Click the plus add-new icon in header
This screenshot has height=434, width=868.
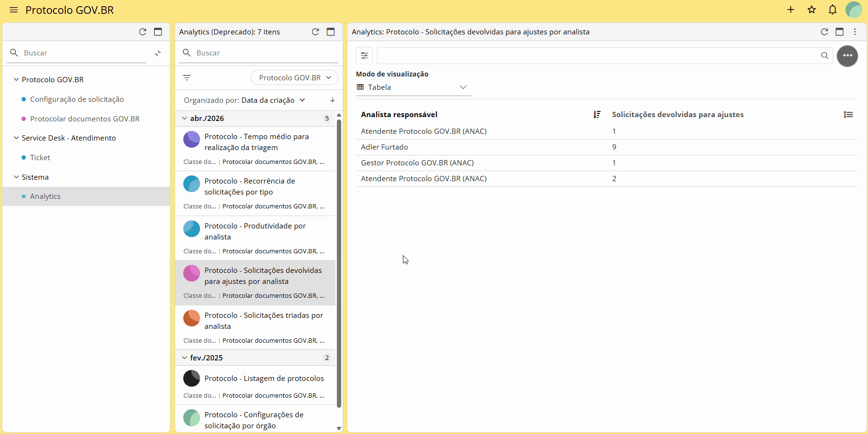pyautogui.click(x=790, y=10)
